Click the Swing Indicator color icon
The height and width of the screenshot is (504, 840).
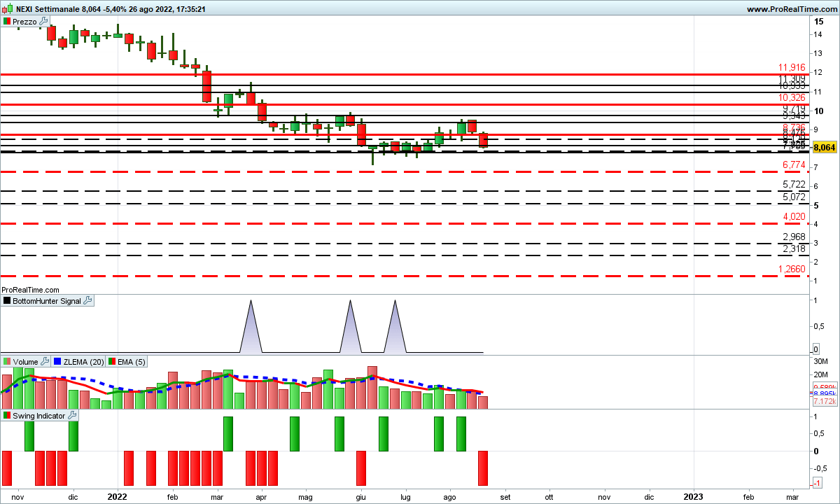pos(6,415)
